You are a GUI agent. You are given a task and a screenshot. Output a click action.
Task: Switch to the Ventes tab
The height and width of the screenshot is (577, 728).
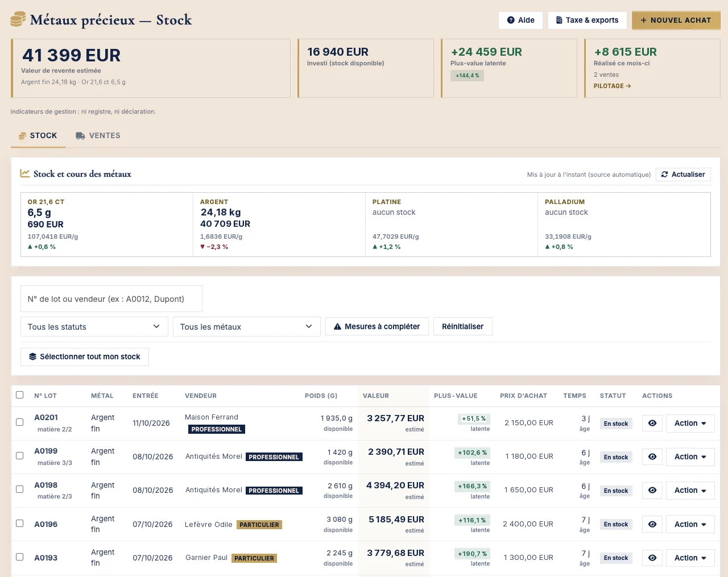point(98,136)
